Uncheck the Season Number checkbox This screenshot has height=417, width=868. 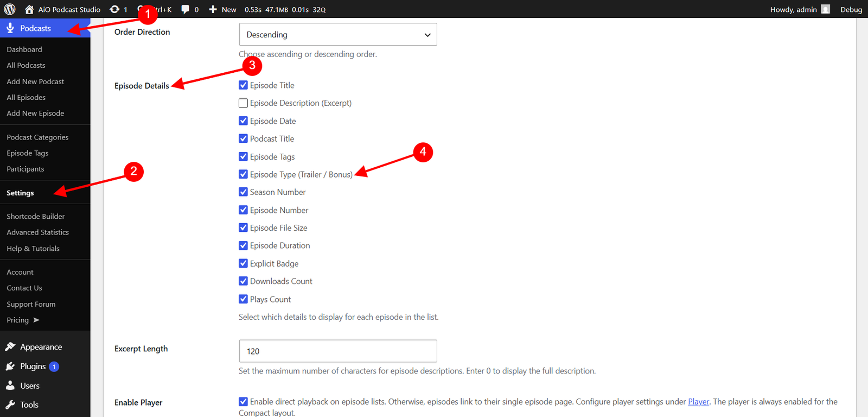(x=244, y=192)
